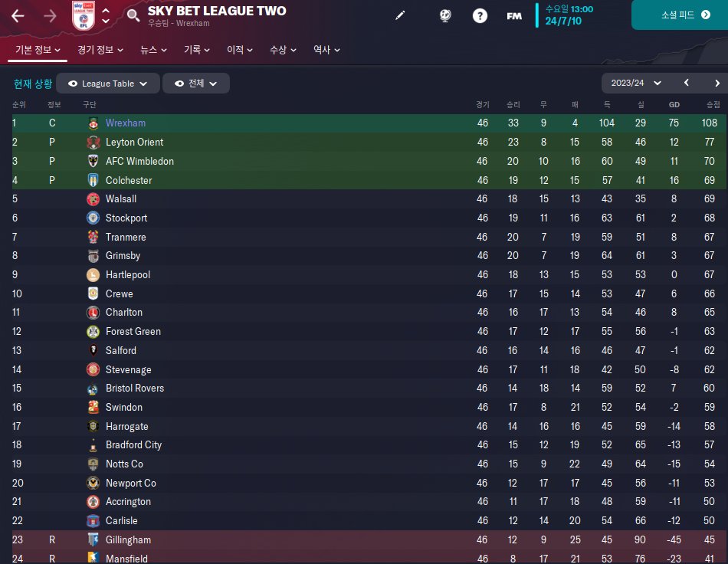Open the 역사 menu
The height and width of the screenshot is (564, 728).
(x=326, y=50)
